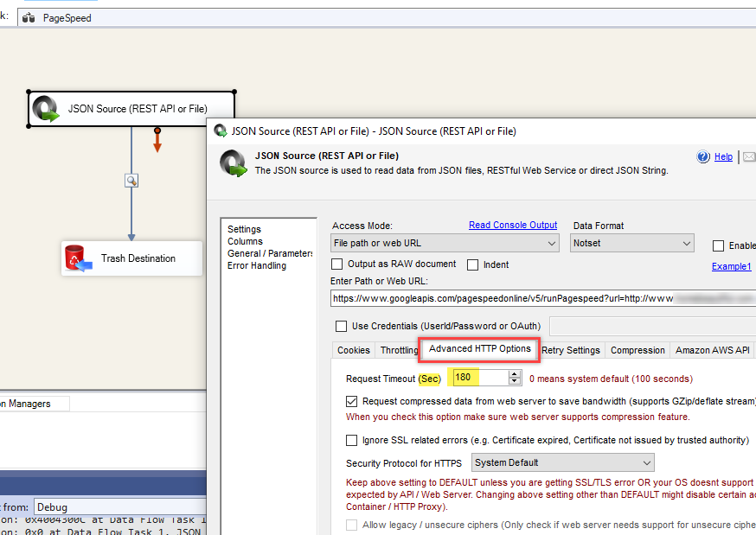The image size is (756, 535).
Task: Switch to the Throttling tab
Action: 399,350
